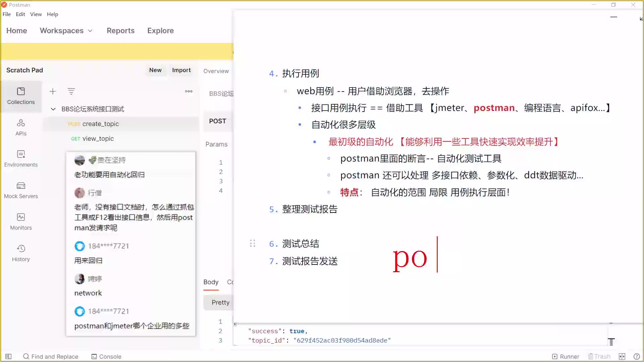Open the APIs sidebar panel

tap(21, 128)
